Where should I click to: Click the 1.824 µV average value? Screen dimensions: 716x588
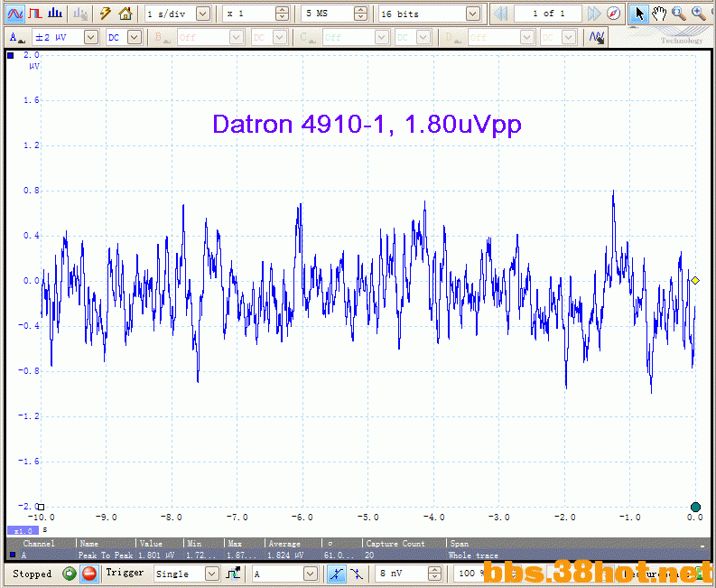[x=285, y=555]
